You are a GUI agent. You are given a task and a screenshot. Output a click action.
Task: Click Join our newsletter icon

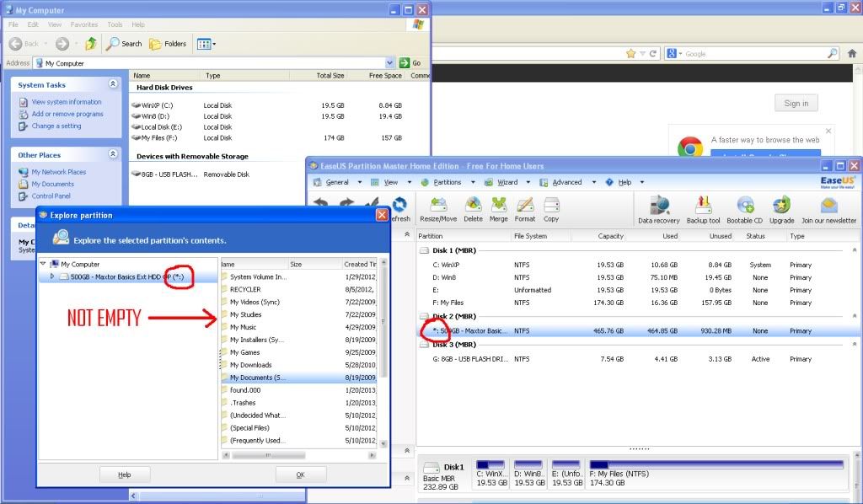tap(828, 210)
